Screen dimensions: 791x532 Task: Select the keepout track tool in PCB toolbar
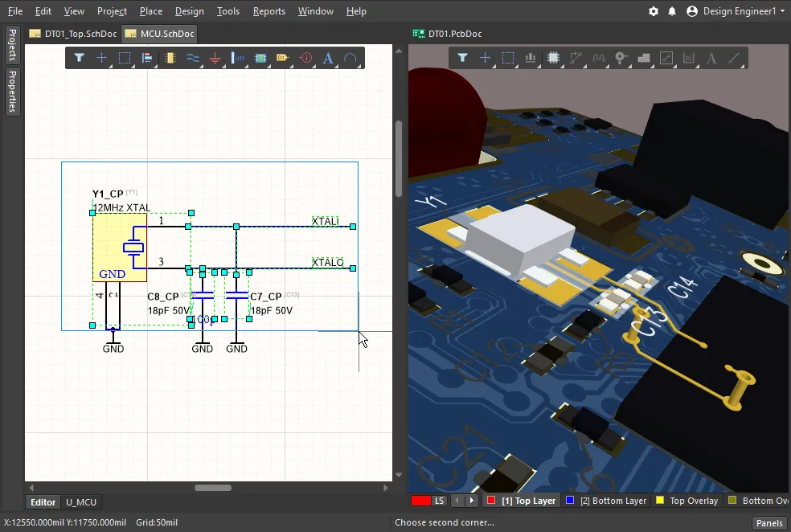666,58
